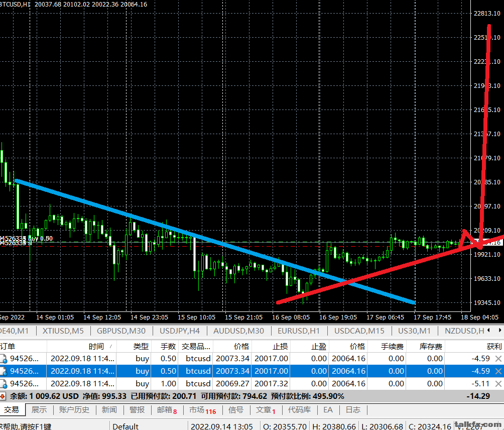Click the 15 Sep 10:05 time label
The height and width of the screenshot is (430, 504).
(196, 317)
